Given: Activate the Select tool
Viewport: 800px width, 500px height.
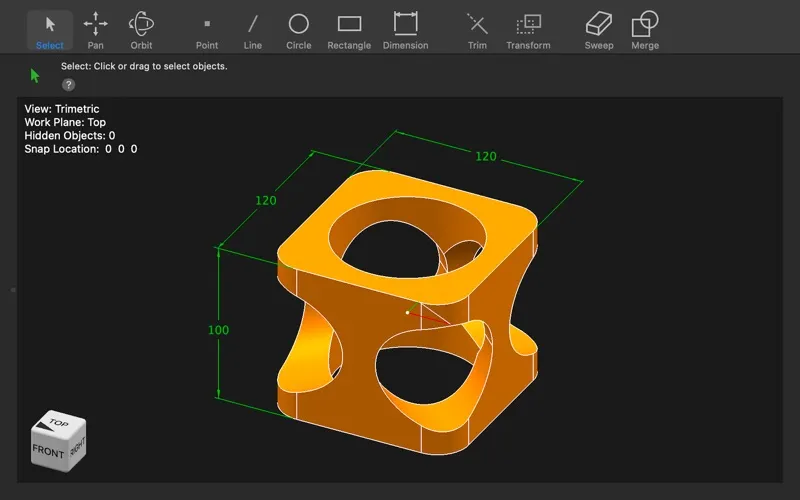Looking at the screenshot, I should coord(49,31).
